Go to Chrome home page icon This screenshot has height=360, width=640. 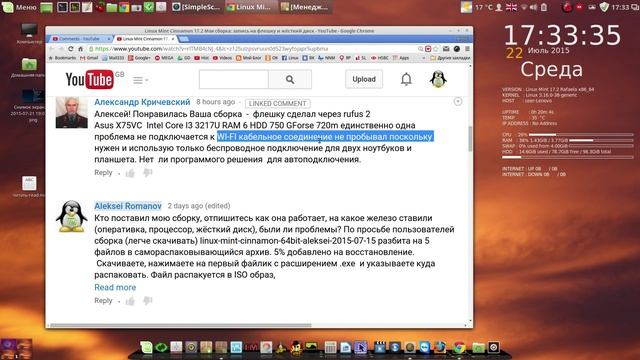click(80, 49)
